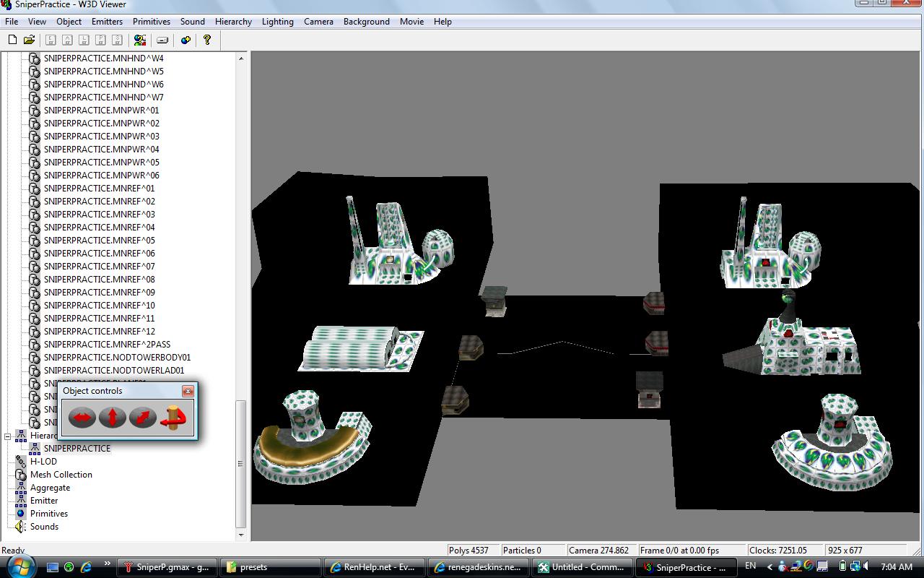Open the Lighting menu

277,22
